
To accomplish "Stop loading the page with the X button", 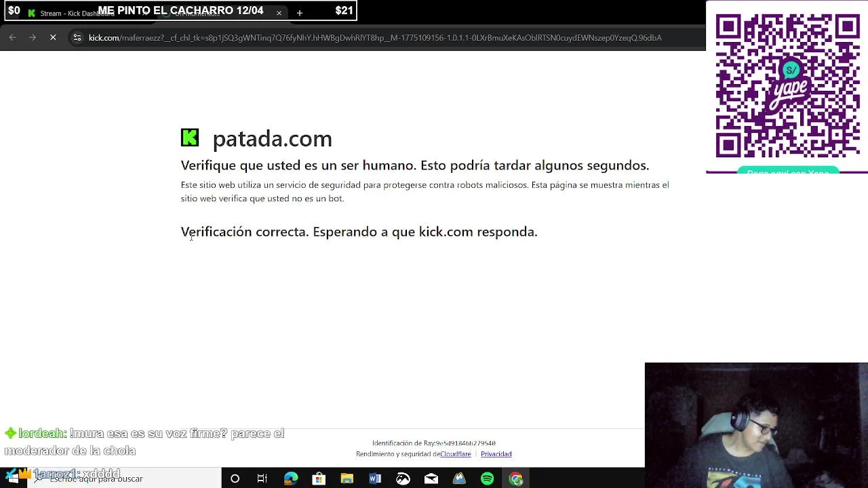I will tap(53, 38).
